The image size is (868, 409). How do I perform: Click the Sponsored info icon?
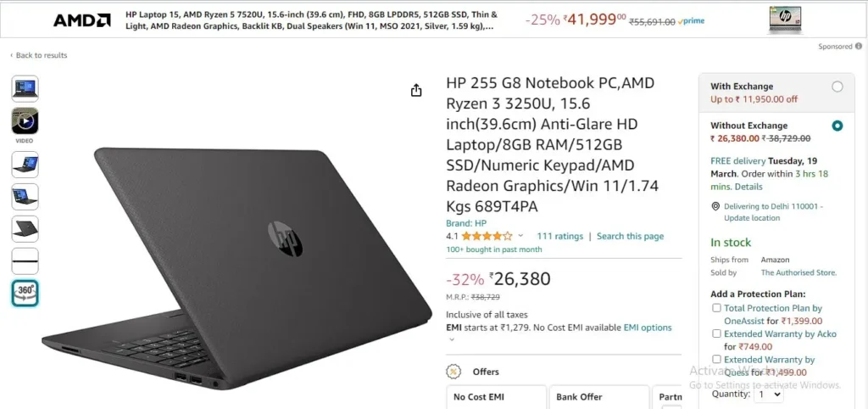(858, 47)
